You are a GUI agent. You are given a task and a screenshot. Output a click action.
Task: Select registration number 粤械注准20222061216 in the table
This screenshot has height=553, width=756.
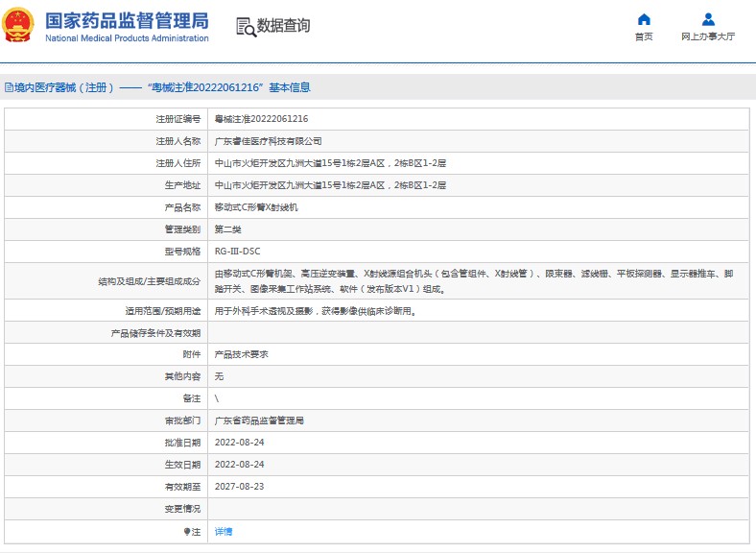coord(261,119)
